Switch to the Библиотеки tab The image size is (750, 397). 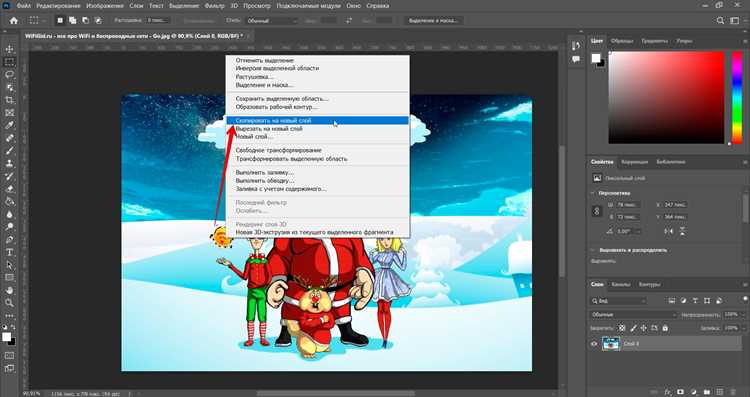point(671,162)
